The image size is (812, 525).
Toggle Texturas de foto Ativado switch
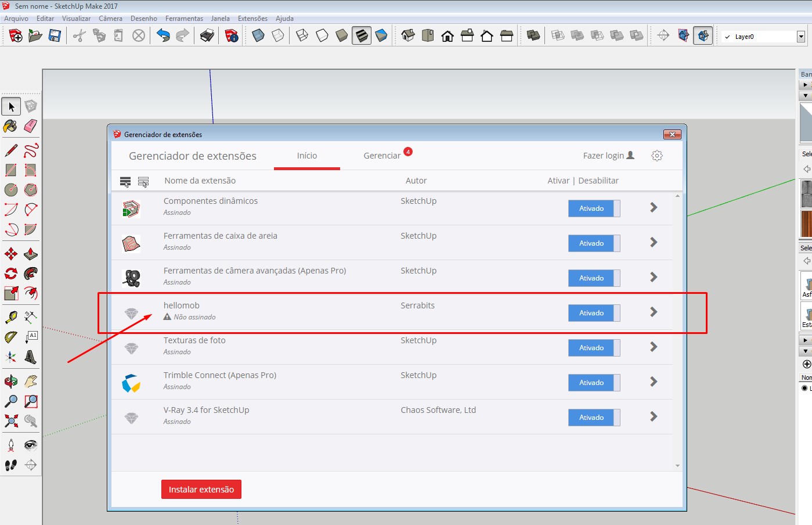click(594, 348)
